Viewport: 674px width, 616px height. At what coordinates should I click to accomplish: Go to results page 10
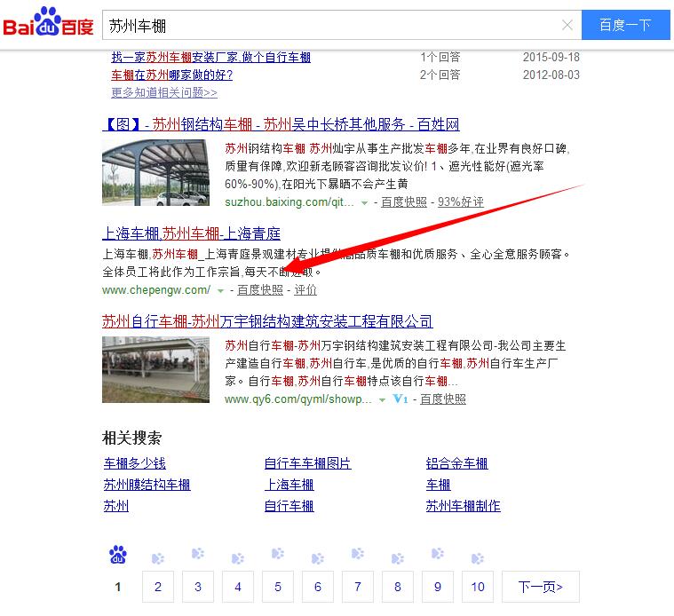click(478, 587)
